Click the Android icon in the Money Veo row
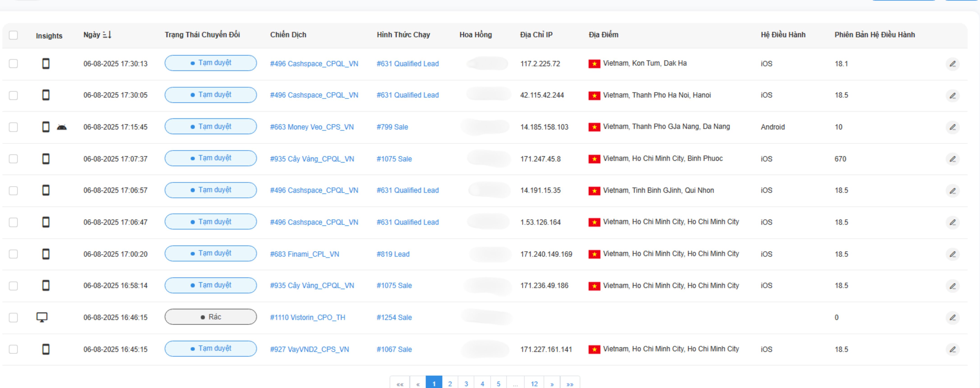The width and height of the screenshot is (980, 388). pos(62,127)
